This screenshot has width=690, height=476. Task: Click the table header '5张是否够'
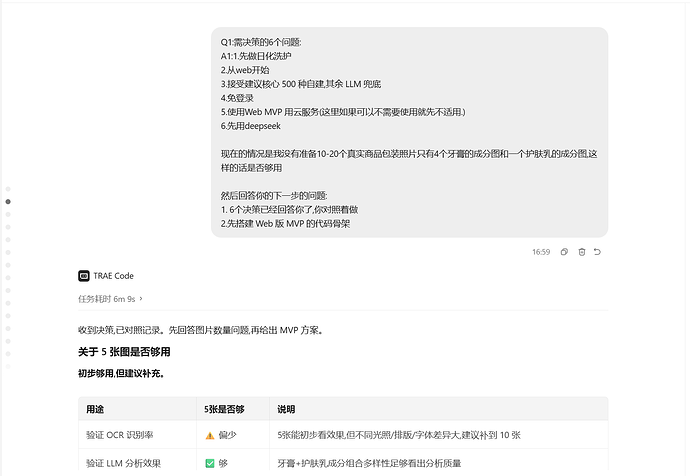pos(224,410)
